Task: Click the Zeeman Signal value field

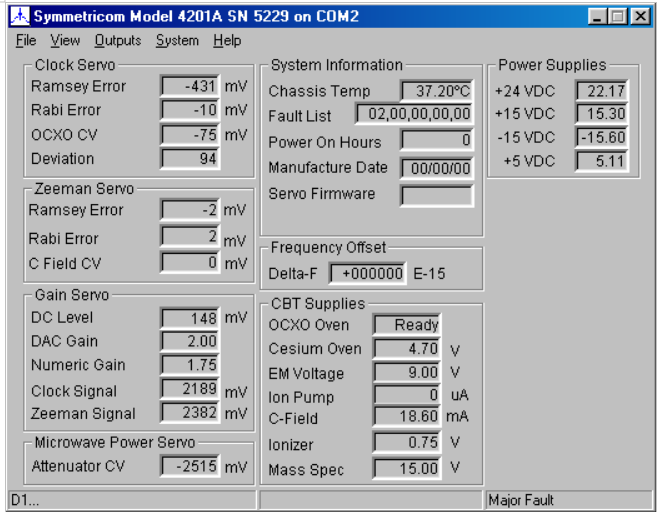Action: pos(190,414)
